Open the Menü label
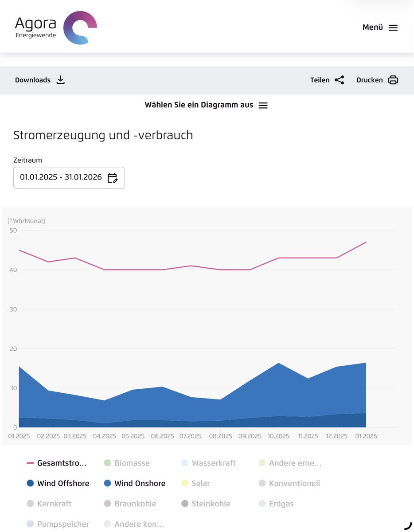 click(x=372, y=27)
